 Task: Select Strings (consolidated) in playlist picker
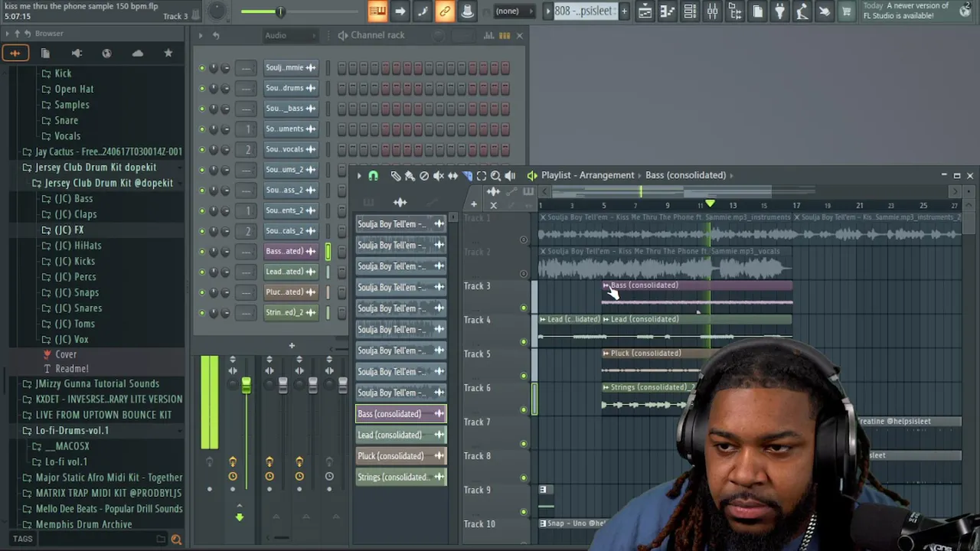pyautogui.click(x=401, y=477)
